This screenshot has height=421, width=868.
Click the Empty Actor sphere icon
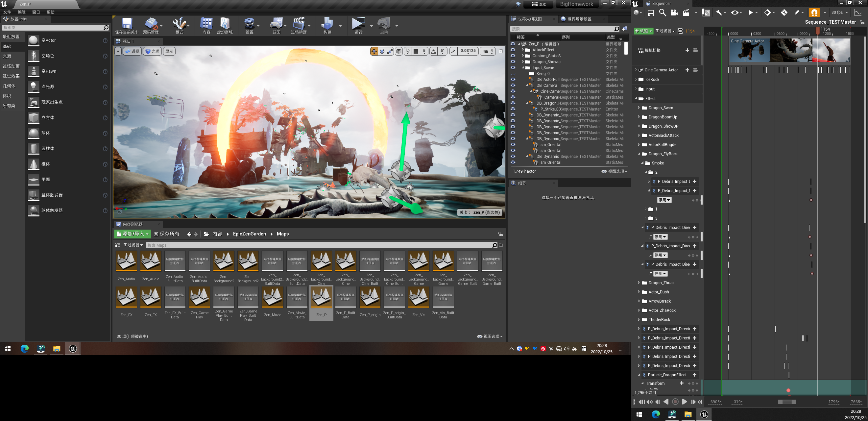click(33, 40)
